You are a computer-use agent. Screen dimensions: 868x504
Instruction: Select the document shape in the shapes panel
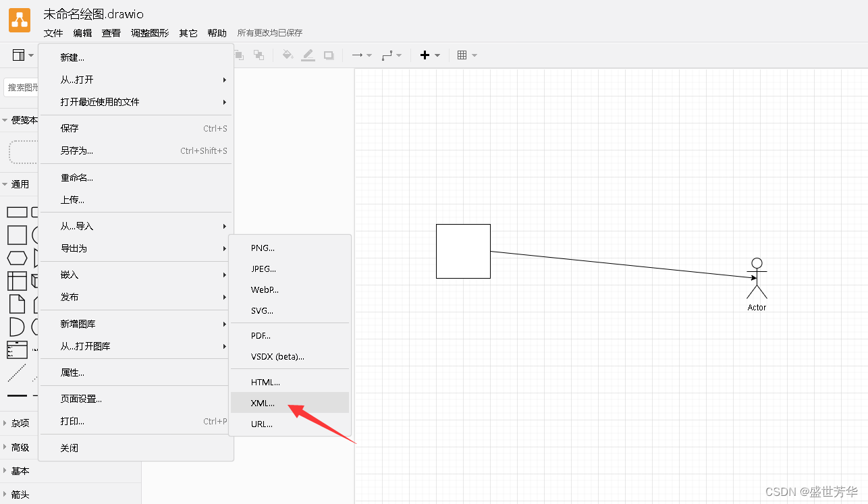point(18,304)
